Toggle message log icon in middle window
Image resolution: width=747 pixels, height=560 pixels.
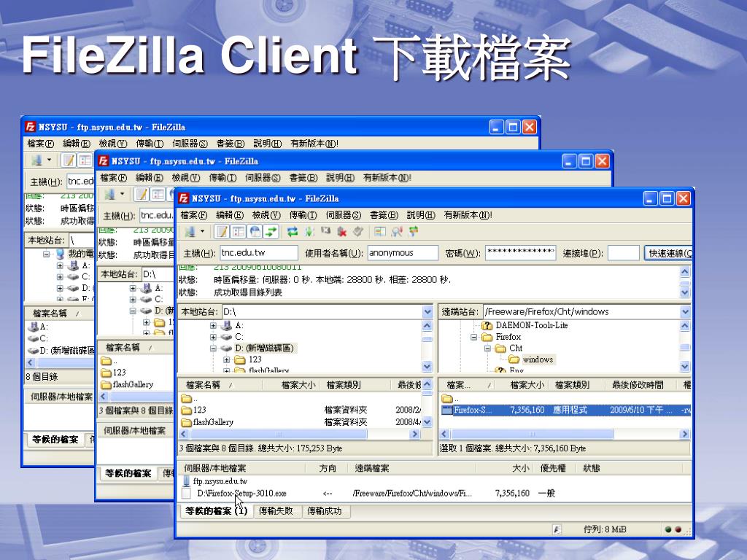pos(142,194)
